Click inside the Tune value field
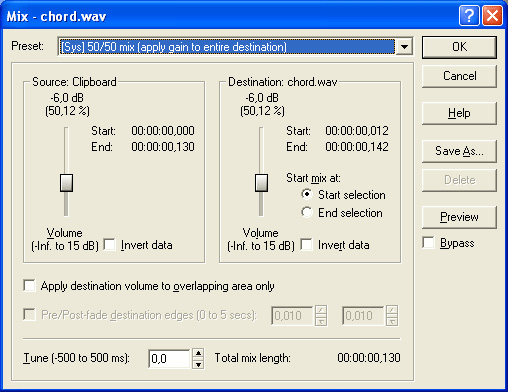The height and width of the screenshot is (392, 508). (169, 358)
